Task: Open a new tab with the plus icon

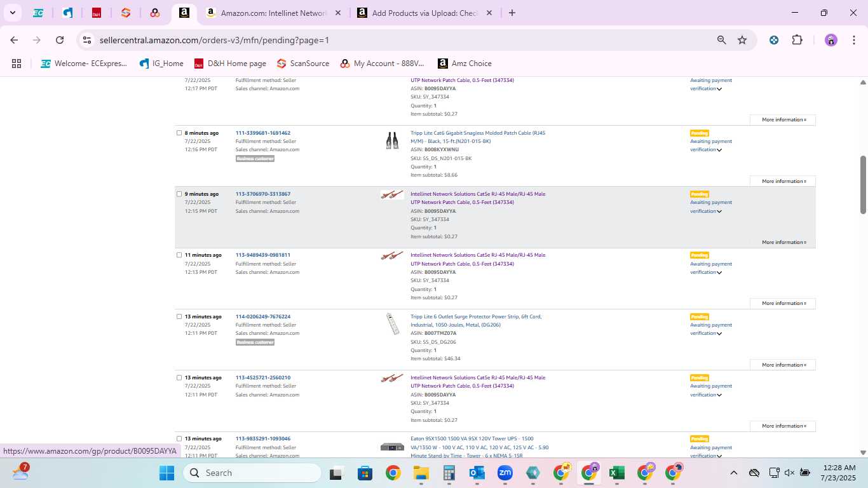Action: point(512,13)
